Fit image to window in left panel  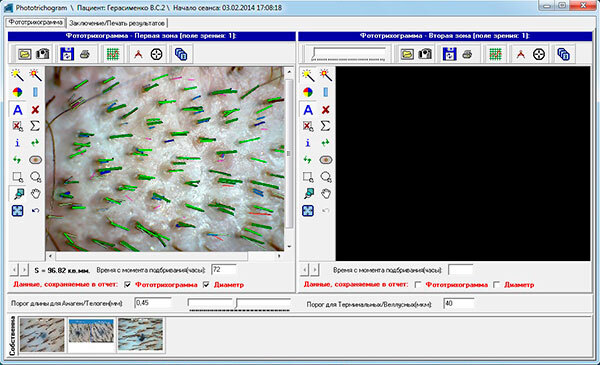(17, 210)
